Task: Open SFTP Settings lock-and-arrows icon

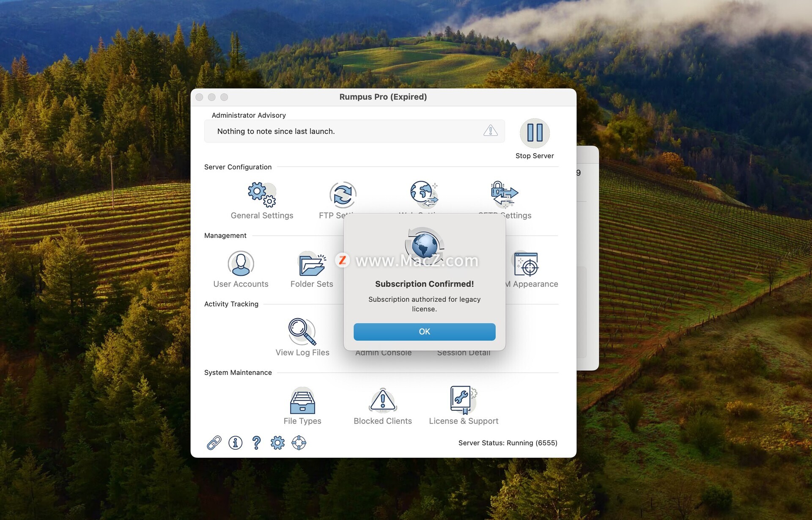Action: tap(505, 194)
